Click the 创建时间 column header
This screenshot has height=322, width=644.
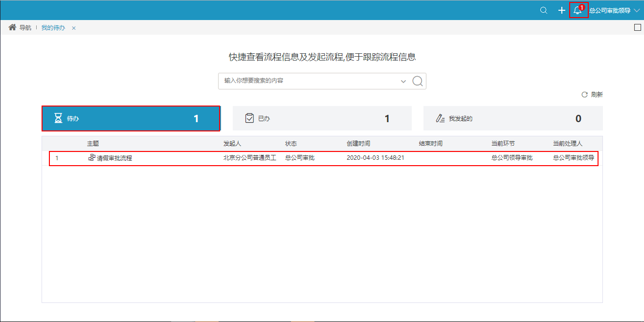pyautogui.click(x=358, y=144)
